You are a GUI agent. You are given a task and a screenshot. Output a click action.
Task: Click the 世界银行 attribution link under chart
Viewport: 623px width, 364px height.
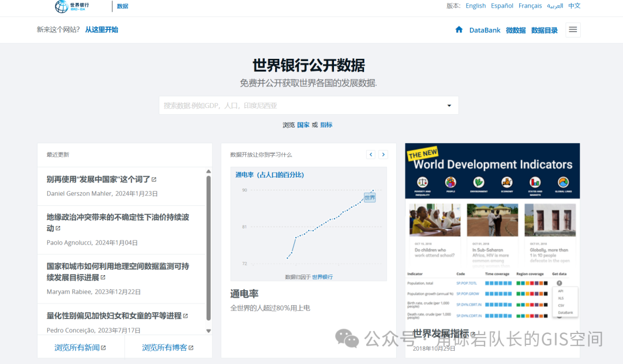tap(322, 277)
